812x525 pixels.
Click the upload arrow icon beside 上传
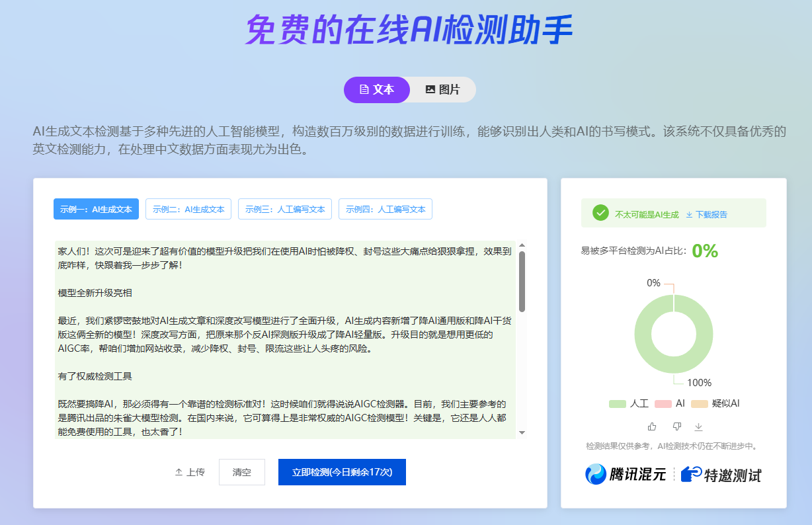179,472
